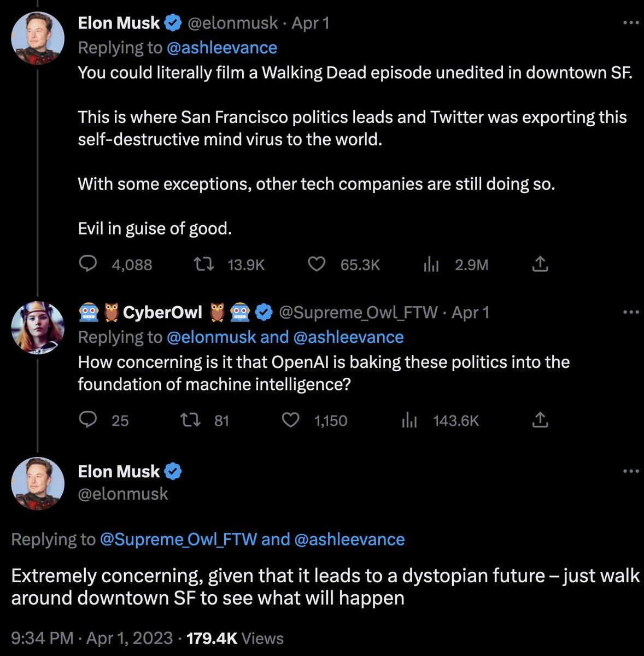View analytics of the 2.9M views tweet
This screenshot has width=644, height=656.
(x=431, y=265)
